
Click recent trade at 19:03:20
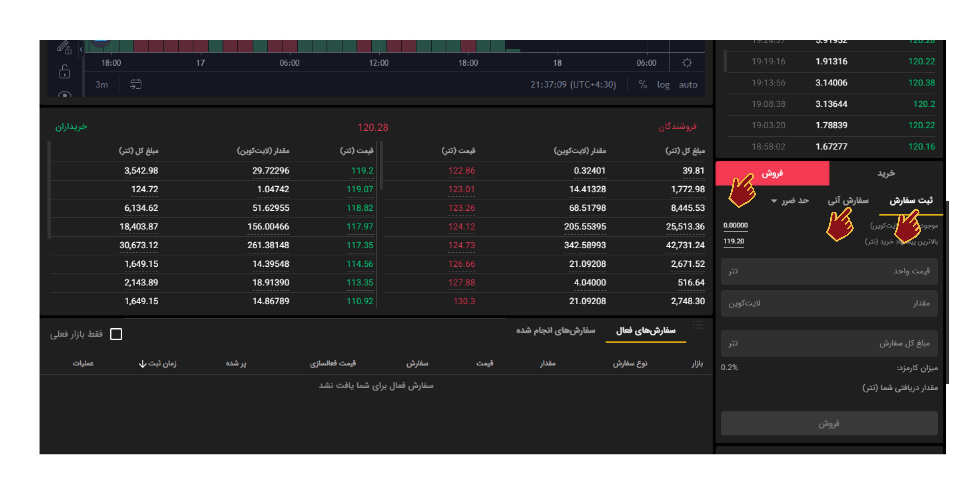pyautogui.click(x=831, y=125)
